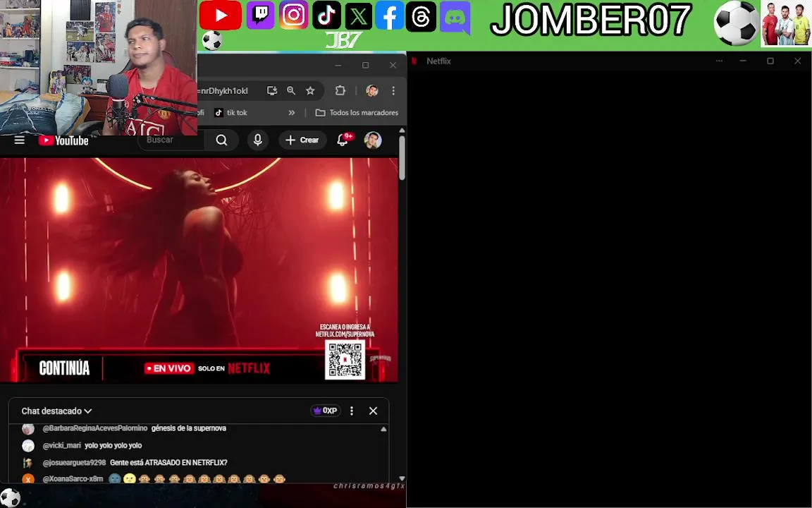Screen dimensions: 812x508
Task: Expand hidden bookmarks with the double chevron
Action: (x=292, y=112)
